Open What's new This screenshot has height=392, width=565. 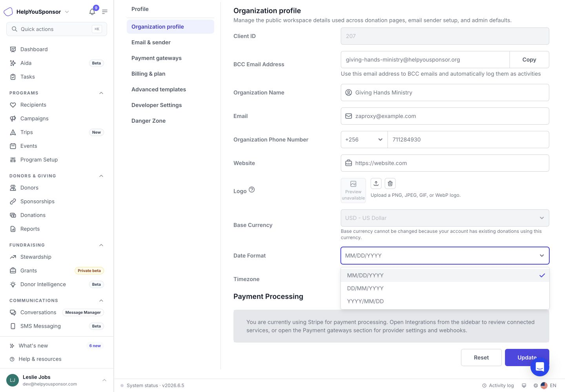coord(56,346)
